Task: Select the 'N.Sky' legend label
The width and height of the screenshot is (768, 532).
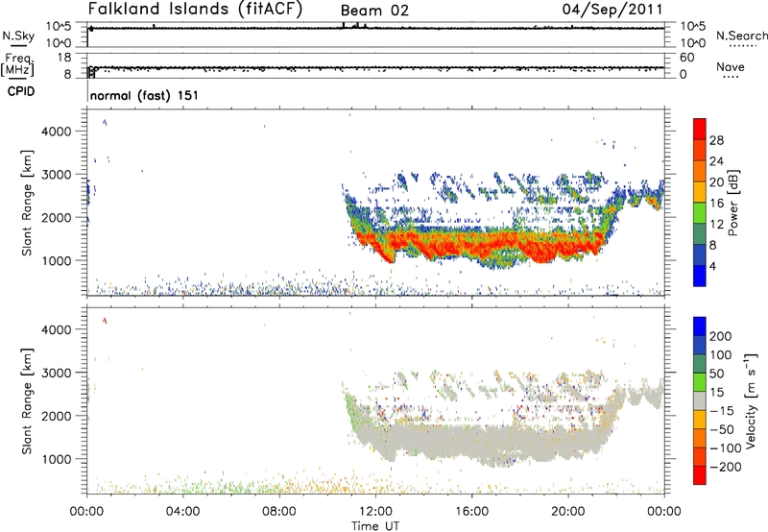Action: point(18,36)
